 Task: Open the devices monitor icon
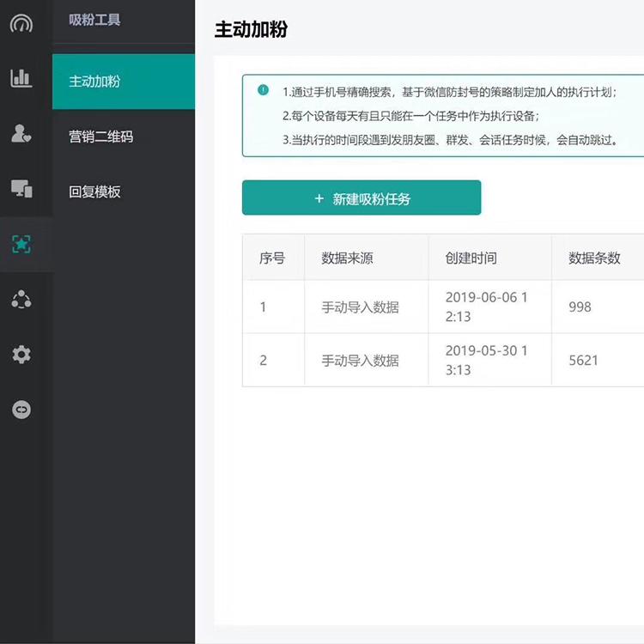point(21,189)
